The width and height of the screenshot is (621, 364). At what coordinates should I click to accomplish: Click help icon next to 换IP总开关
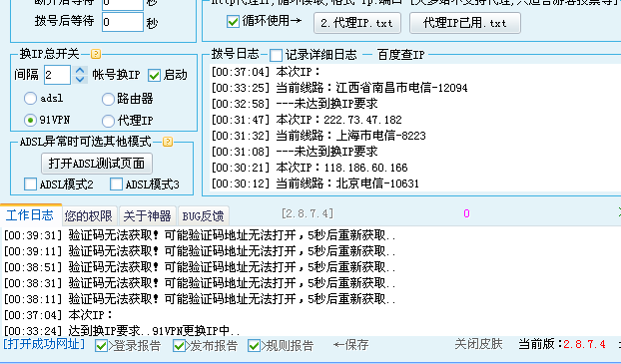[x=96, y=54]
